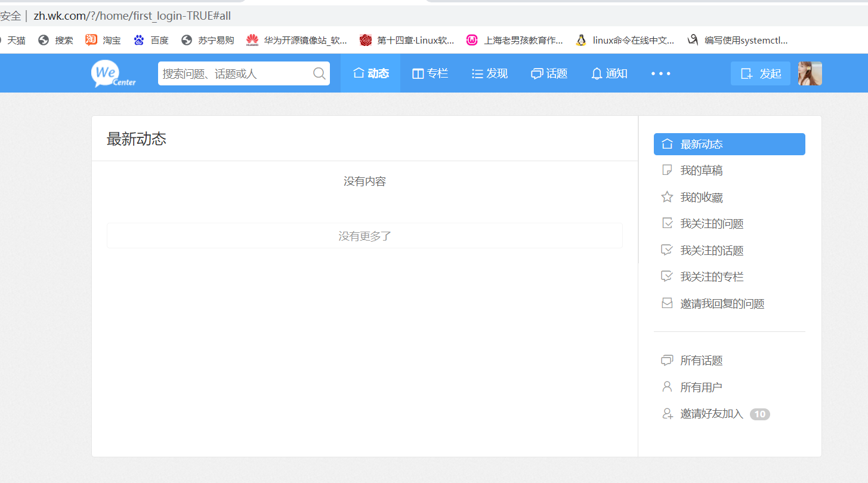Click the 没有更多了 load bar
Image resolution: width=868 pixels, height=483 pixels.
365,236
